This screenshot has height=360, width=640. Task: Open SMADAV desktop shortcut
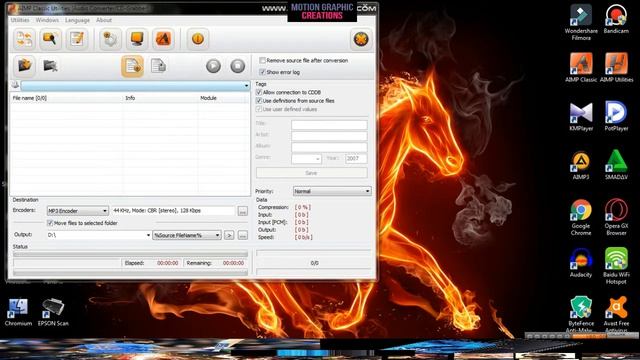[616, 165]
